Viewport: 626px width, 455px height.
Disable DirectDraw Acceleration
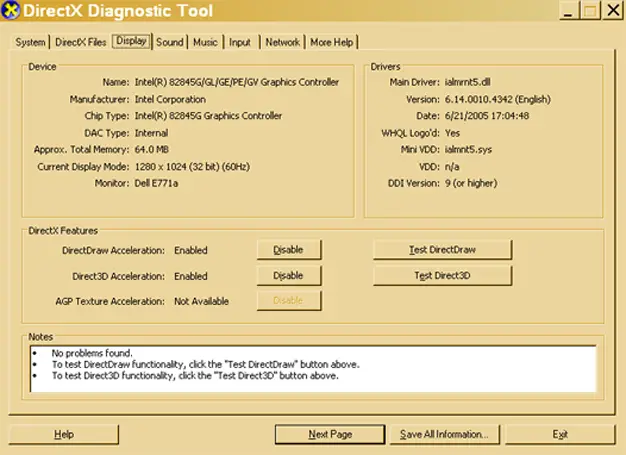pos(289,250)
